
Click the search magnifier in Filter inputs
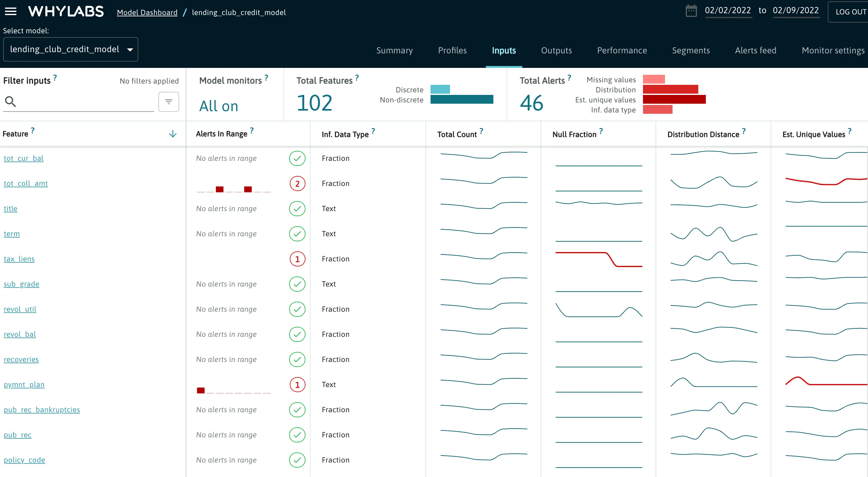point(10,101)
